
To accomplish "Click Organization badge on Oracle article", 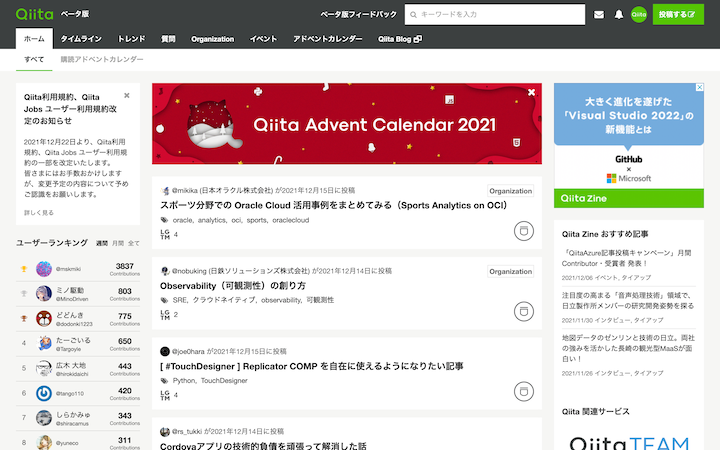I will pyautogui.click(x=511, y=191).
